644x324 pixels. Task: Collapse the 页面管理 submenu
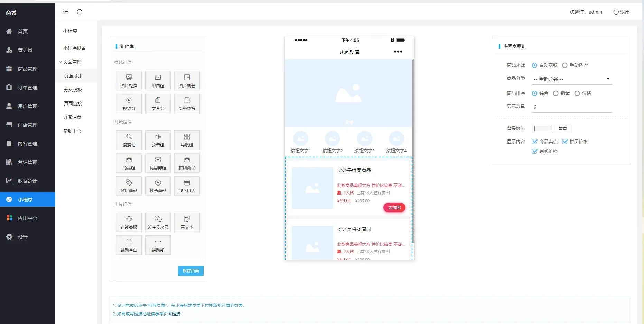point(72,62)
